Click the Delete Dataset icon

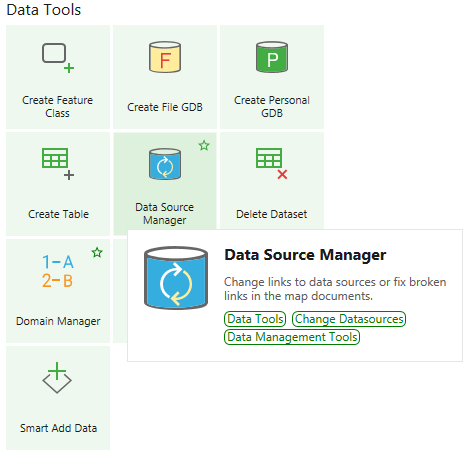(x=272, y=164)
